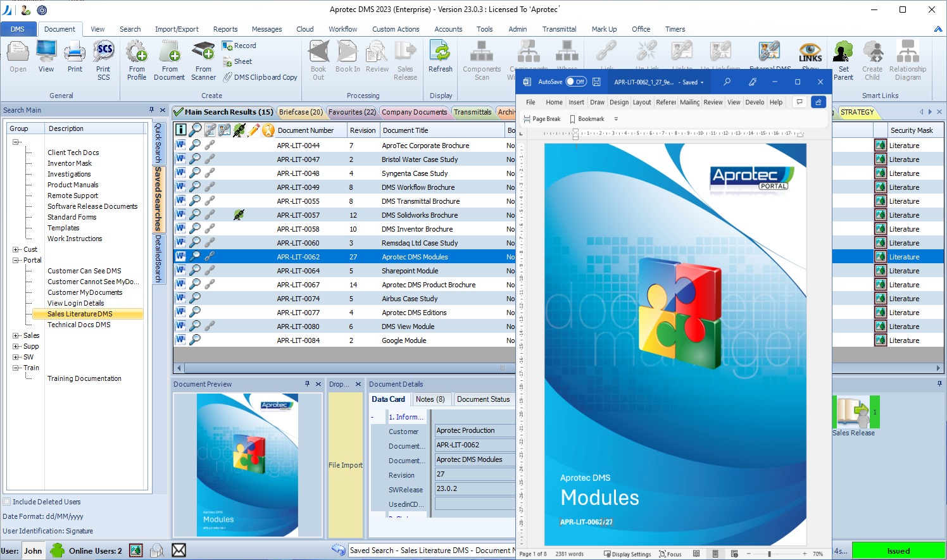Pin the Search Main panel
Image resolution: width=947 pixels, height=560 pixels.
pos(151,110)
